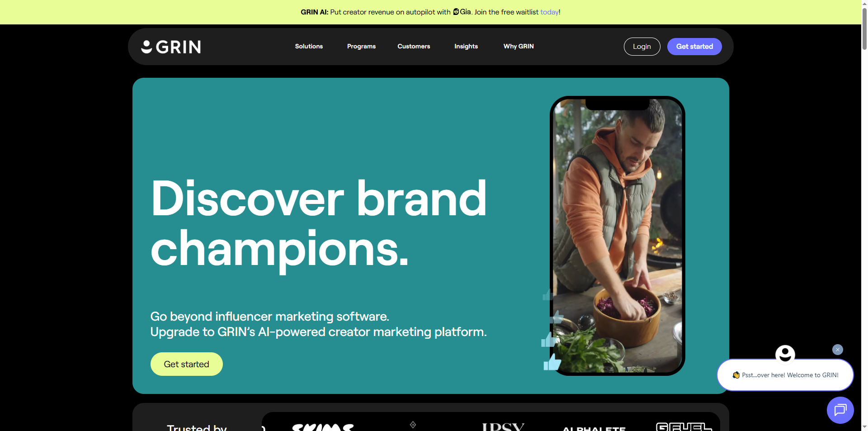Screen dimensions: 868x431
Task: Click the GRIN logo in the header
Action: click(171, 47)
